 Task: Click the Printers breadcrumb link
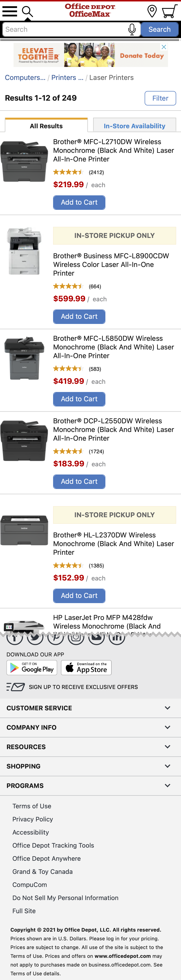67,78
